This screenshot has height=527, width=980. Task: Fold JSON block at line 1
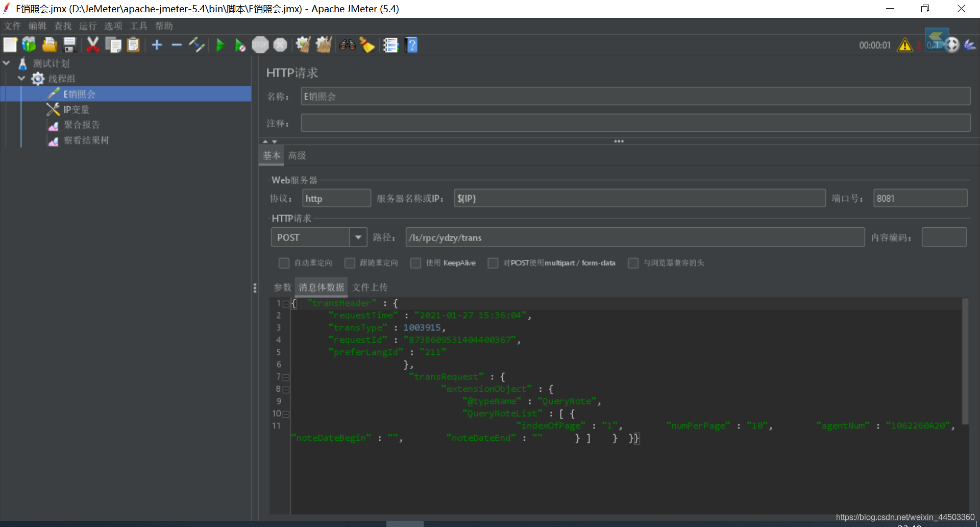286,304
